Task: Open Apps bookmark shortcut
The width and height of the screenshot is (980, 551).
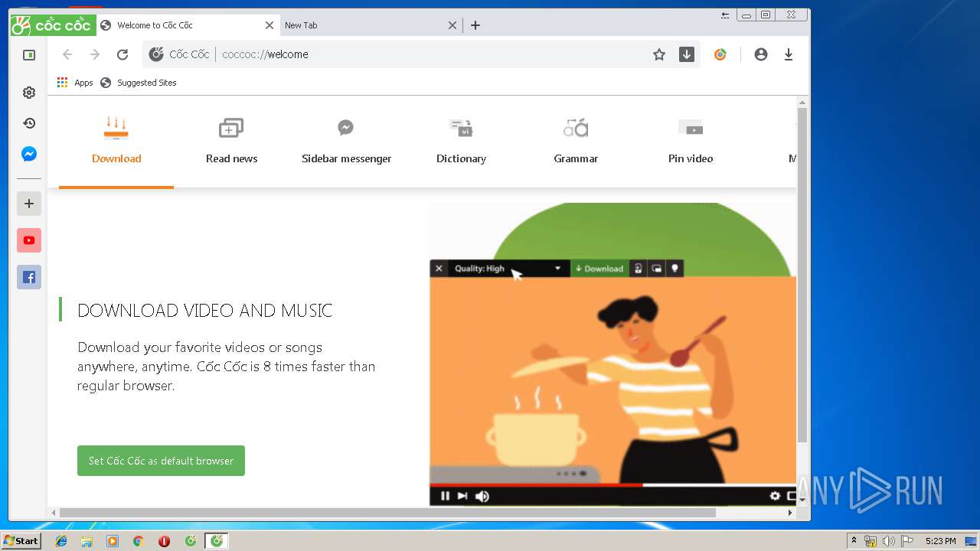Action: point(75,83)
